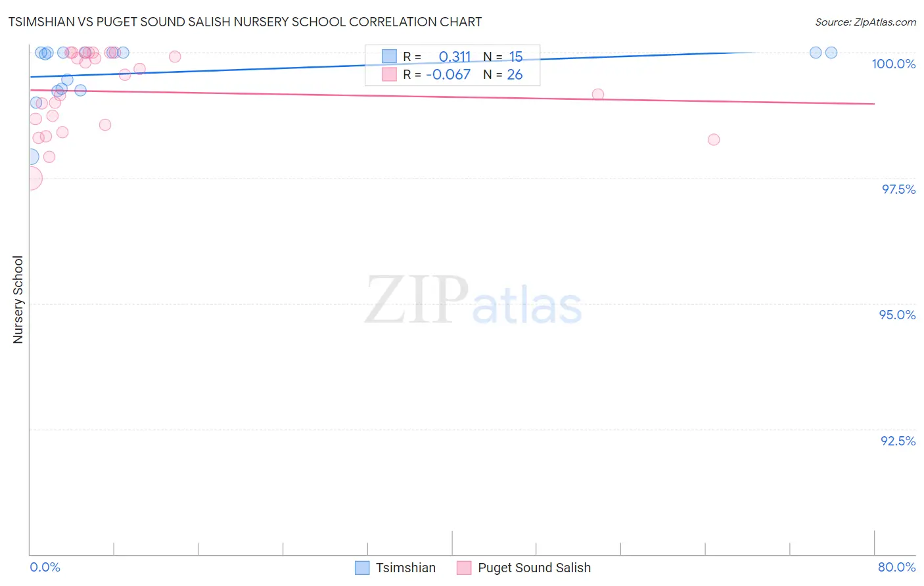Select the Tsimshian legend label
924x586 pixels.
[405, 568]
